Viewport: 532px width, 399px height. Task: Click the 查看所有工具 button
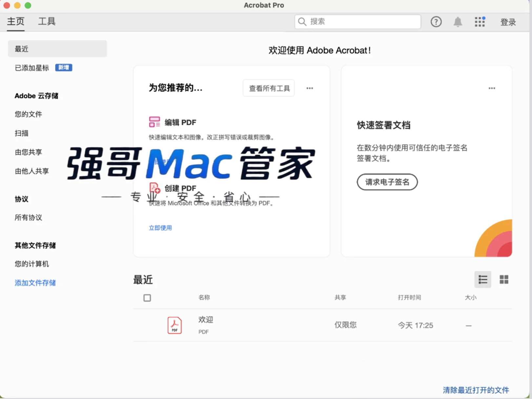tap(269, 88)
